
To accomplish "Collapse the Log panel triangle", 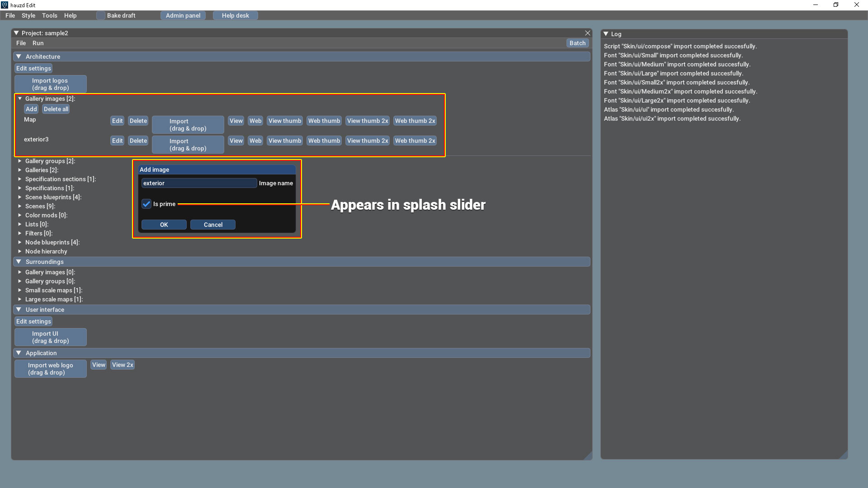I will click(606, 34).
